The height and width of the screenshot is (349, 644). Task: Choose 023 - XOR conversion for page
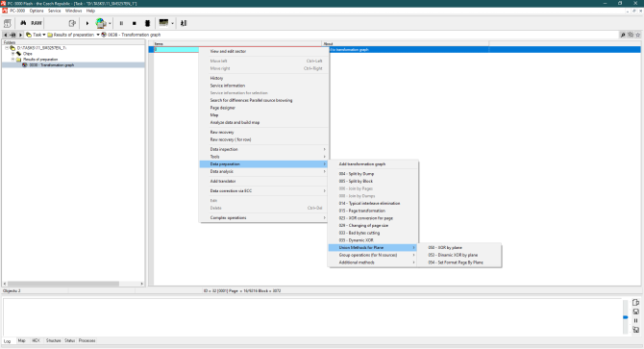point(373,218)
